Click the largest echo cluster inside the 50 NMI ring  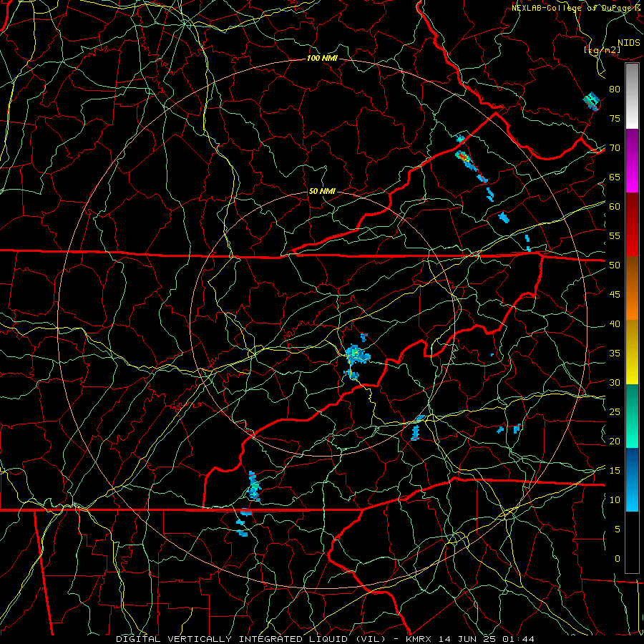[x=356, y=355]
